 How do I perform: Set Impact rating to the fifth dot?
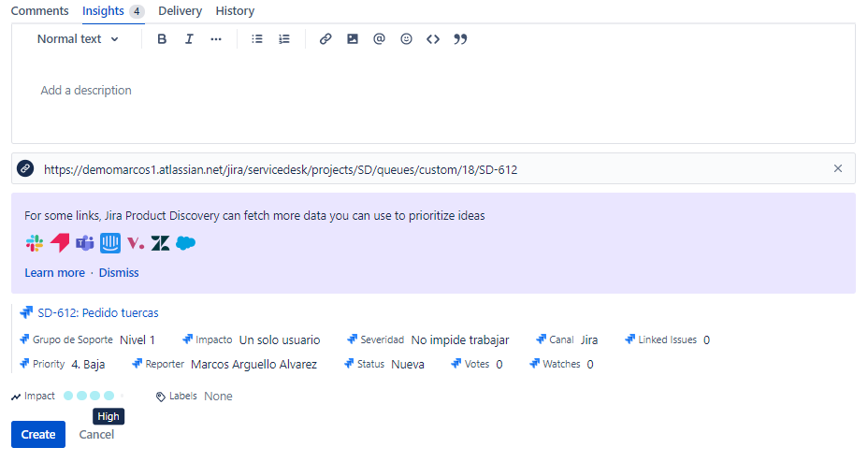click(122, 397)
